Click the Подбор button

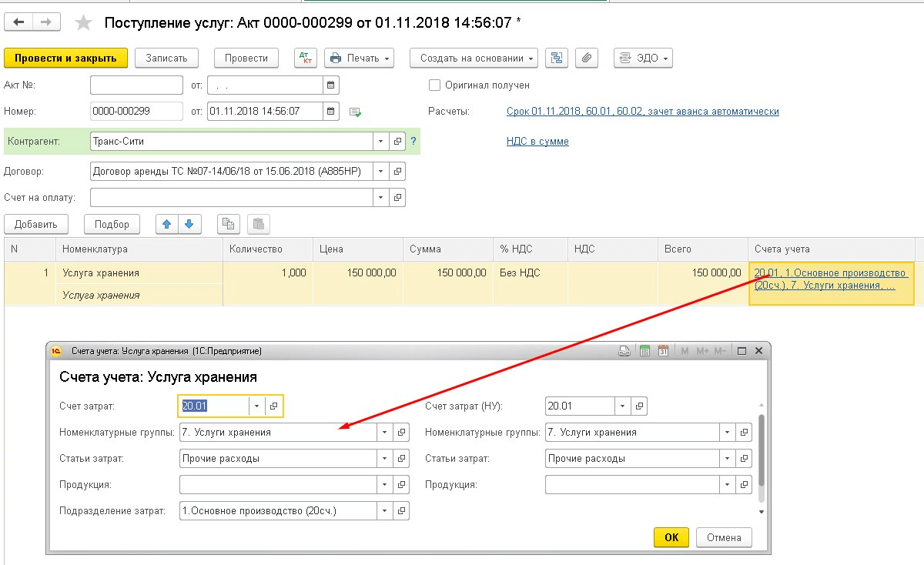[112, 224]
